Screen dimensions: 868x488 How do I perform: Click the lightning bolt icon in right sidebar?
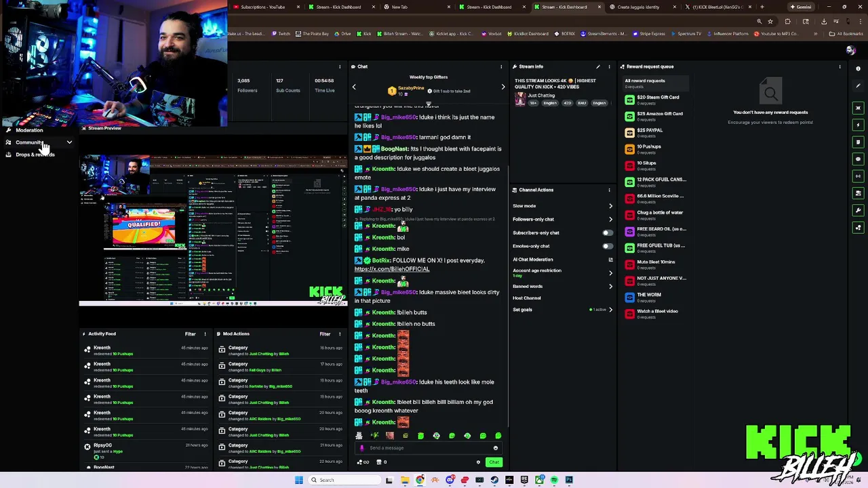tap(858, 125)
